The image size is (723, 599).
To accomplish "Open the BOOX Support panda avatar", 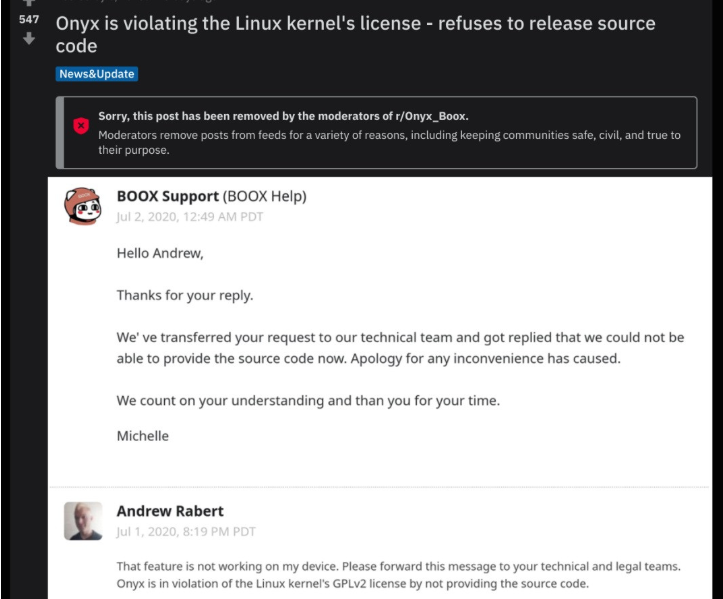I will (x=83, y=206).
